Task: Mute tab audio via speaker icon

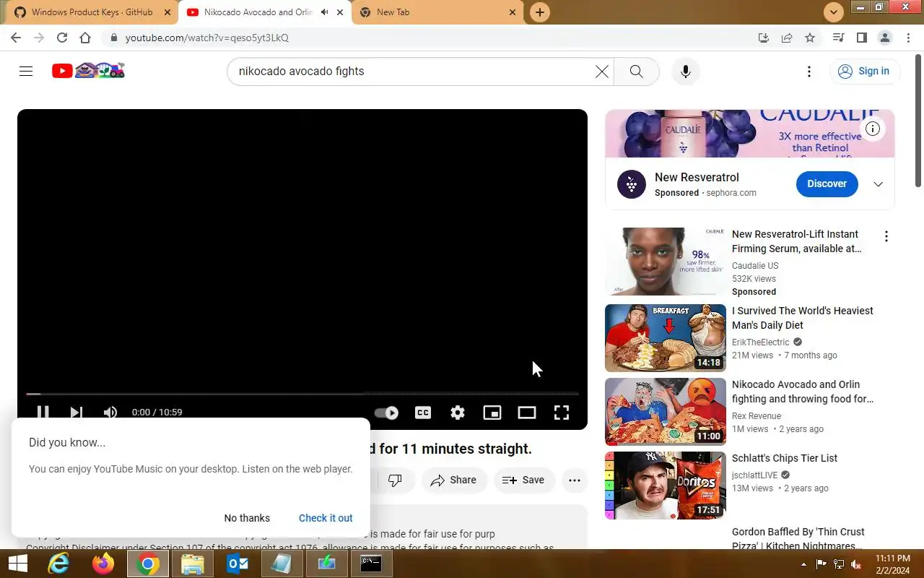Action: coord(324,12)
